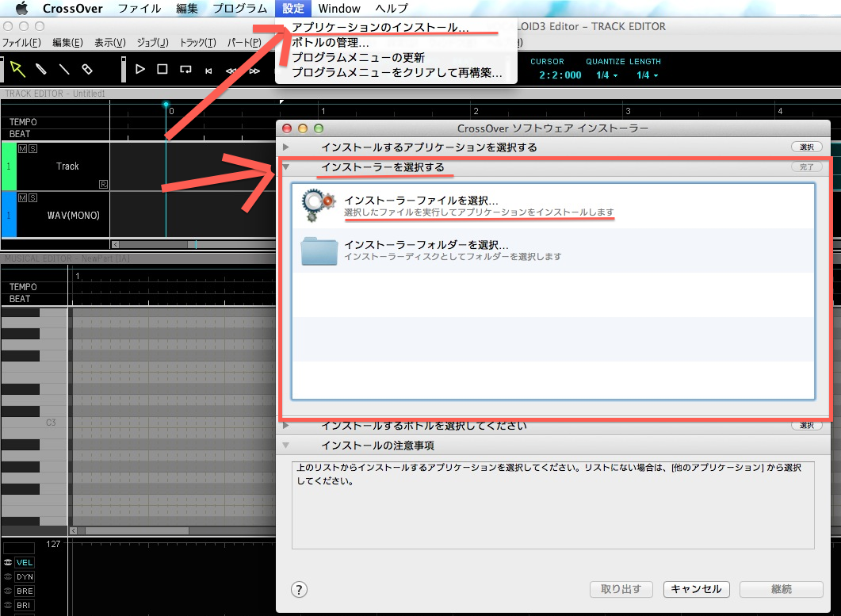841x616 pixels.
Task: Select インストーラーフォルダーを選択… list row
Action: pos(553,251)
